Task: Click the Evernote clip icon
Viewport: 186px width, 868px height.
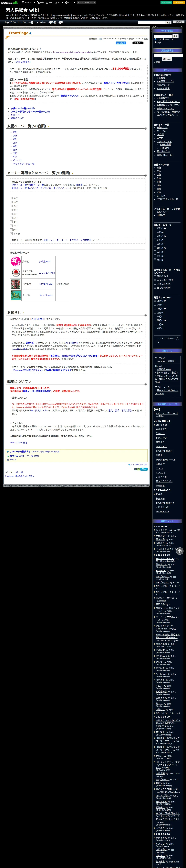Action: click(x=138, y=469)
